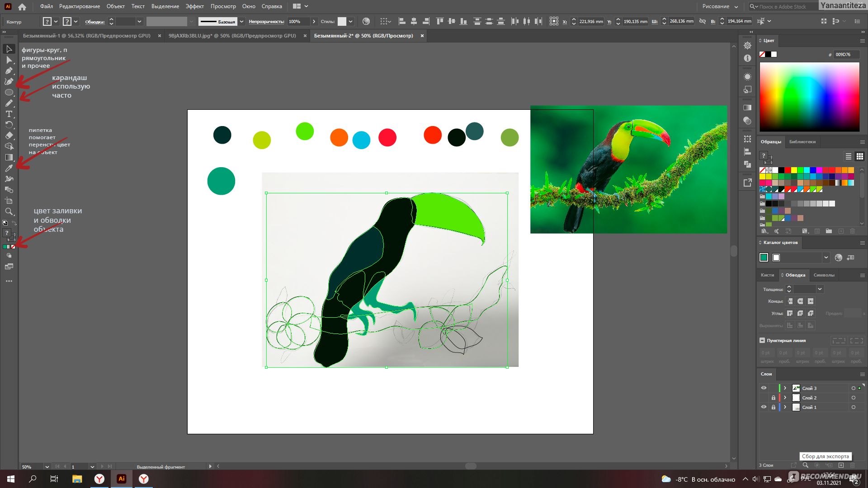Click the Обводка (Stroke) tab
The width and height of the screenshot is (868, 488).
point(795,275)
